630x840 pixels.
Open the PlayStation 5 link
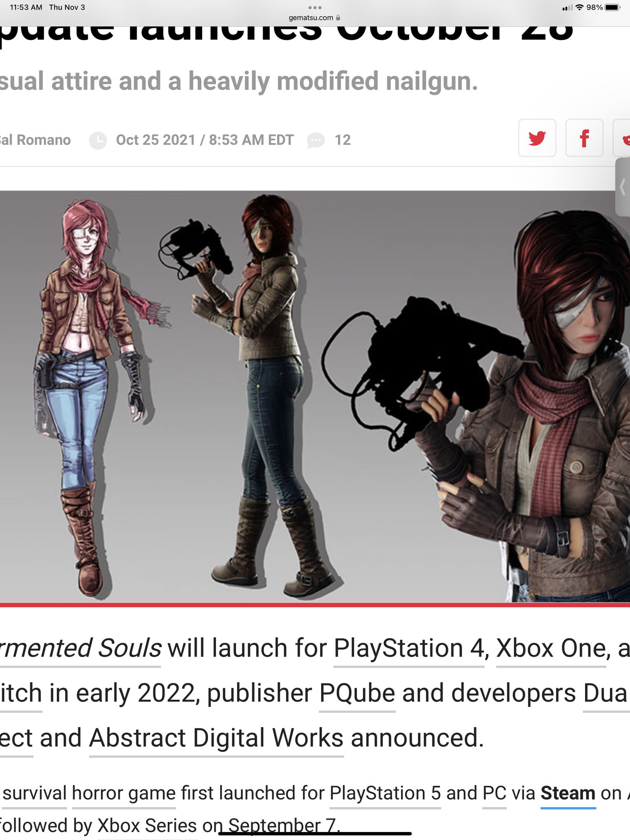pos(385,793)
